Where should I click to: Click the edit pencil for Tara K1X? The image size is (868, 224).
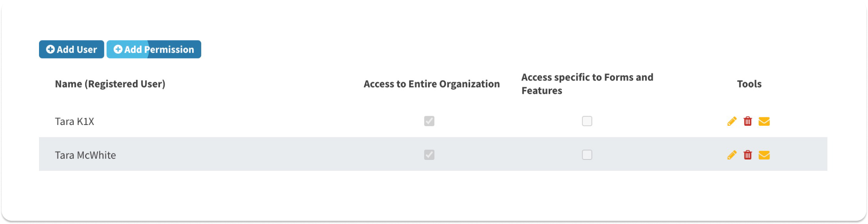coord(732,121)
